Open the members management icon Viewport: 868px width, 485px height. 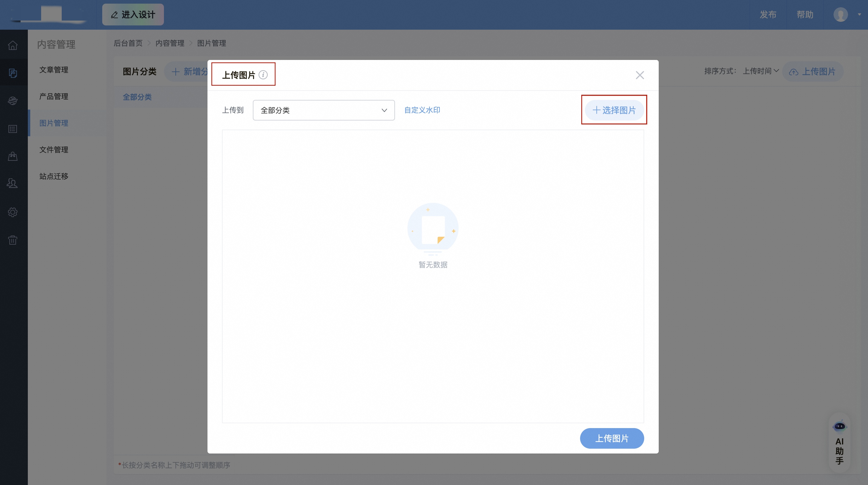click(x=12, y=183)
